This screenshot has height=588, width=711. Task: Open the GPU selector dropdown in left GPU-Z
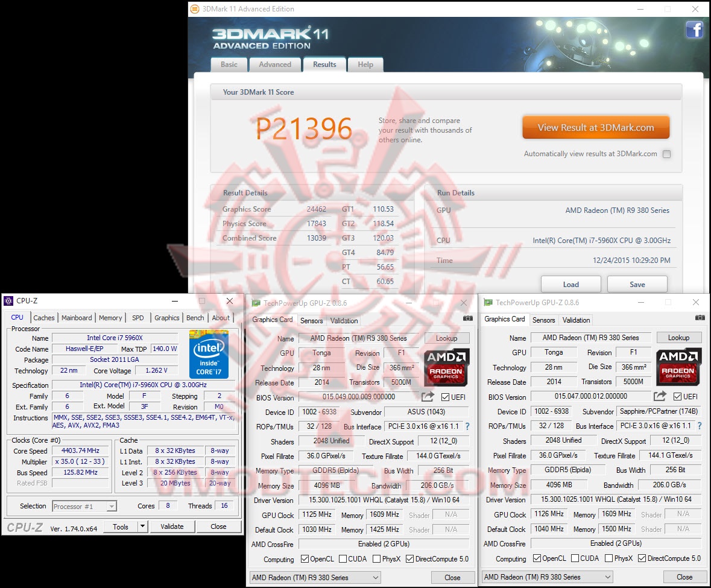315,578
